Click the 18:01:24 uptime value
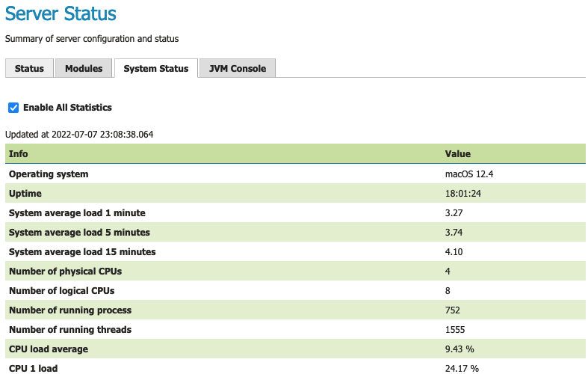 [x=463, y=194]
